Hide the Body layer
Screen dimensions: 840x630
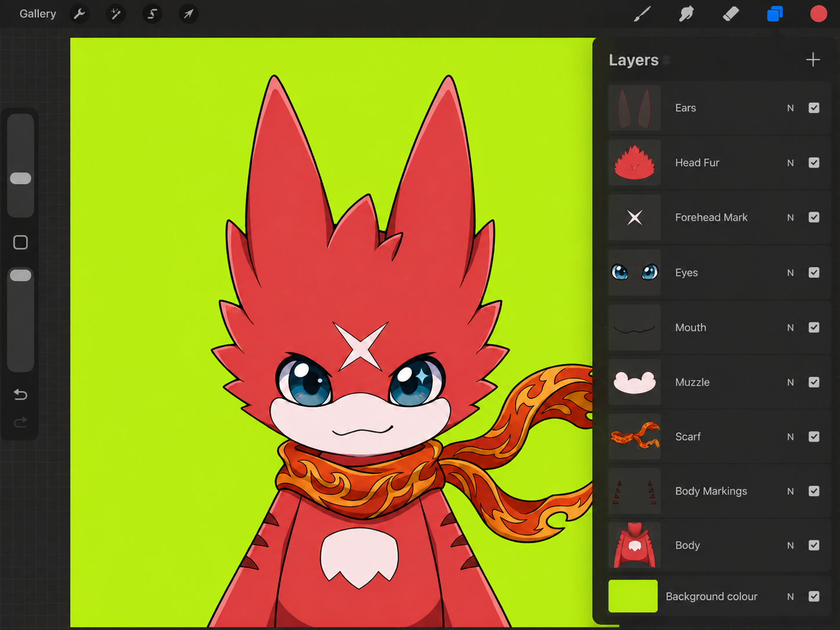pos(814,545)
